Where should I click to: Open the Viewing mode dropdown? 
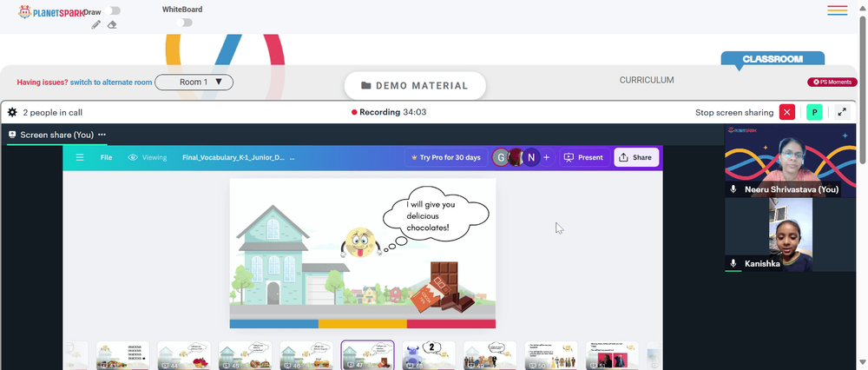pyautogui.click(x=148, y=157)
